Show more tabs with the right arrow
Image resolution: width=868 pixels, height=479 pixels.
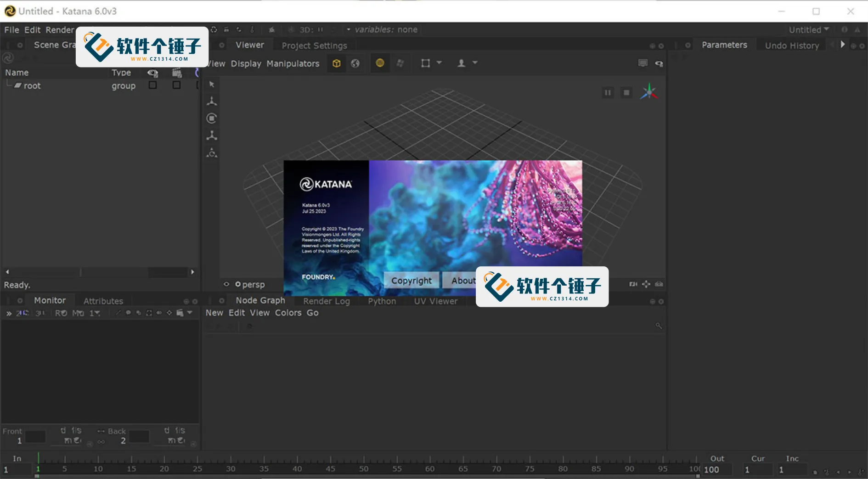click(843, 45)
